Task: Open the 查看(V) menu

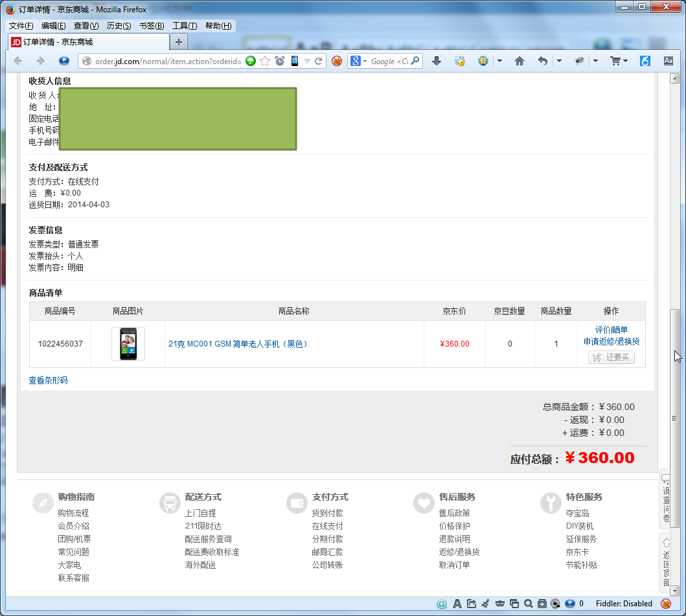Action: click(x=86, y=26)
